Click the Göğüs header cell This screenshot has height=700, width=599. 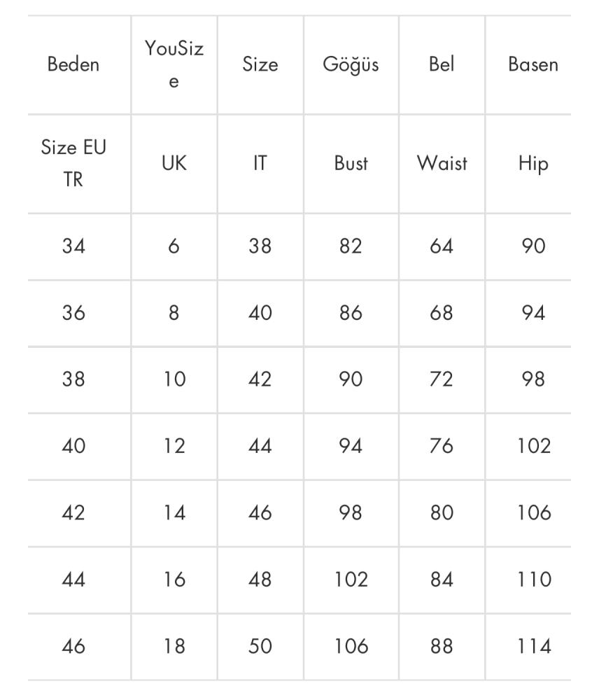351,64
